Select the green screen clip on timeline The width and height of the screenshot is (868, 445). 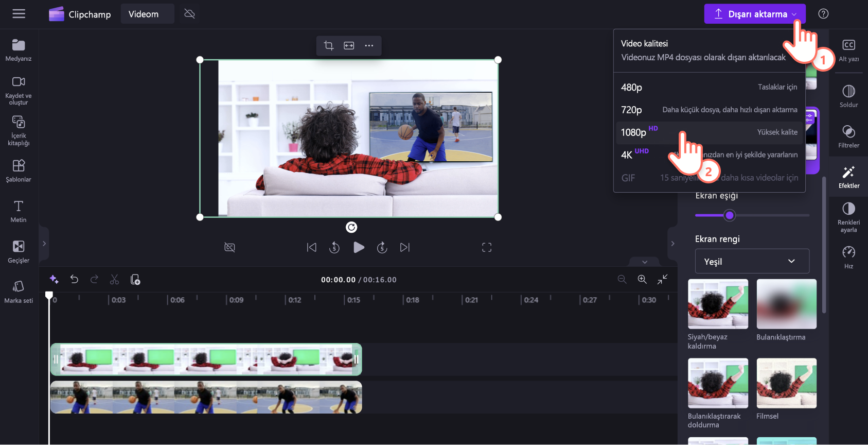[x=206, y=360]
